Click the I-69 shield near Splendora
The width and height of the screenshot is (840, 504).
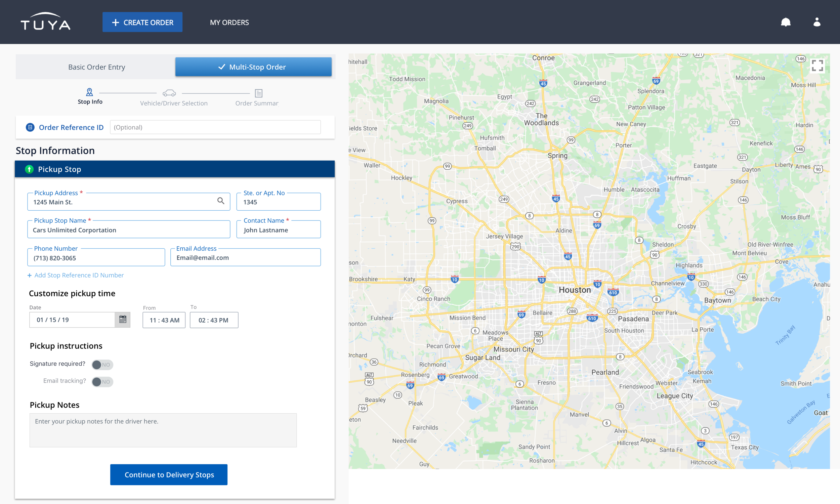tap(656, 81)
